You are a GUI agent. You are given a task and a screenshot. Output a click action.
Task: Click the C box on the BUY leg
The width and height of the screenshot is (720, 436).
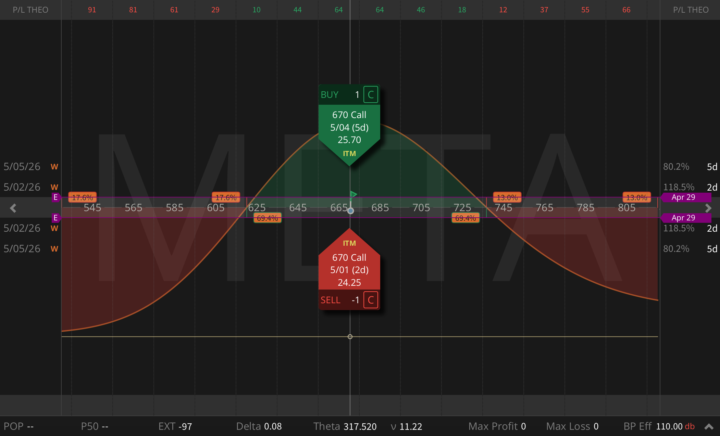click(371, 95)
